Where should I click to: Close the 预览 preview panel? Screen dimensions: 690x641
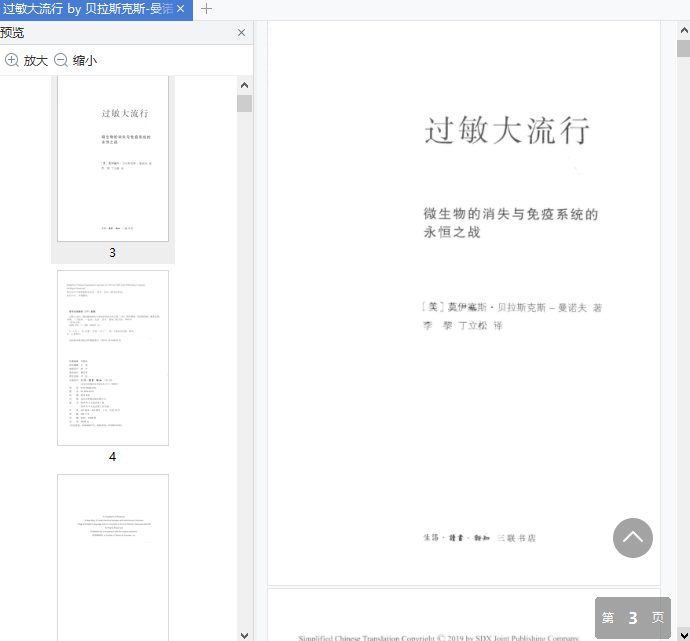coord(241,33)
